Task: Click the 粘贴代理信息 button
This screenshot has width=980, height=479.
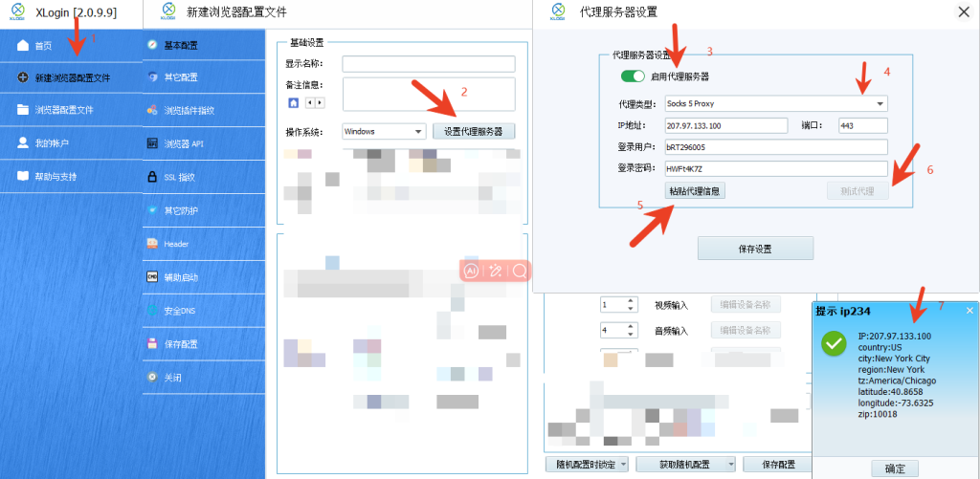Action: pyautogui.click(x=695, y=191)
